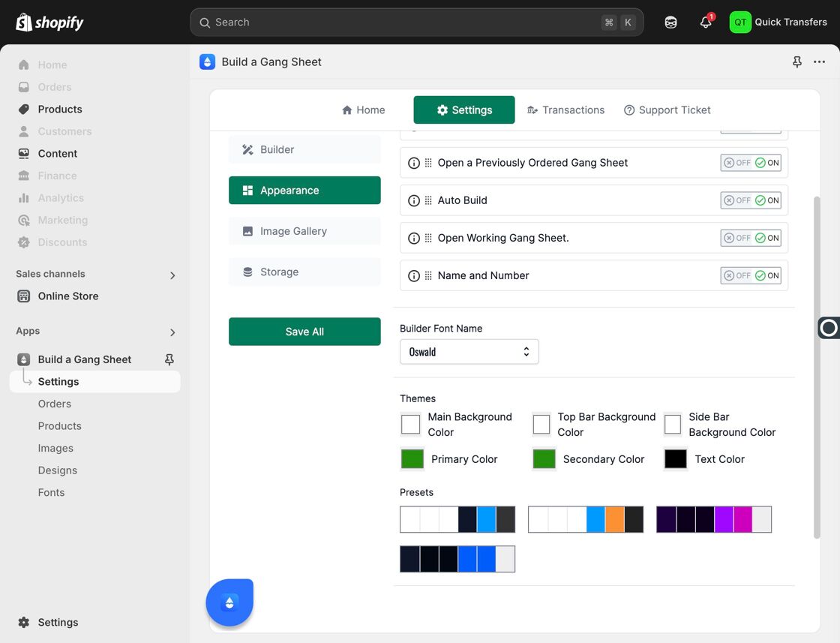Screen dimensions: 840x643
Task: Click the search magnifier icon
Action: click(205, 23)
